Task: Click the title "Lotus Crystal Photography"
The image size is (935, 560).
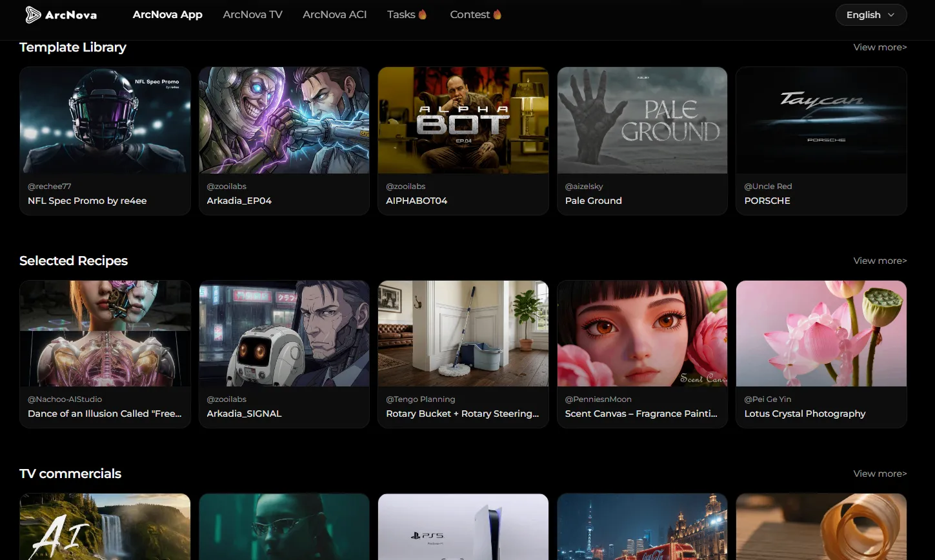Action: point(805,414)
